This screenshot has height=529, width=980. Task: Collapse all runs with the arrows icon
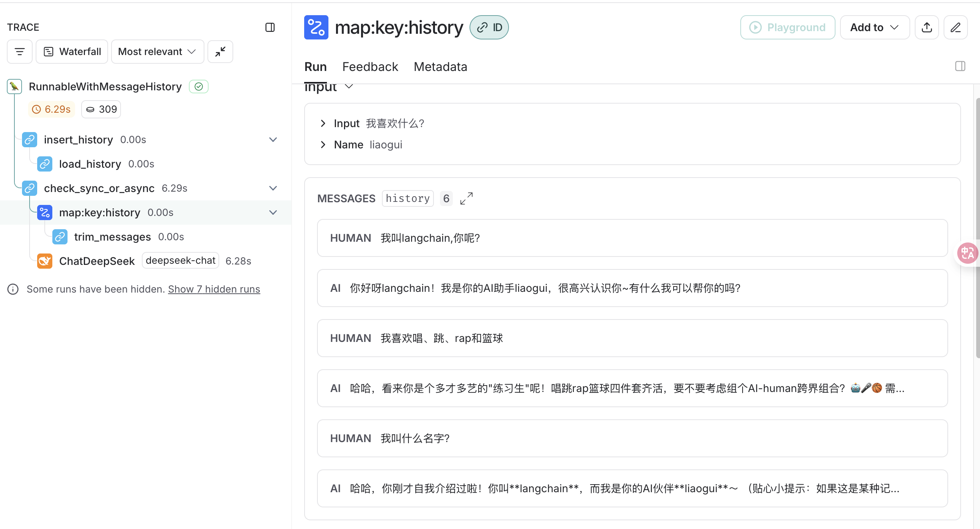click(x=220, y=51)
